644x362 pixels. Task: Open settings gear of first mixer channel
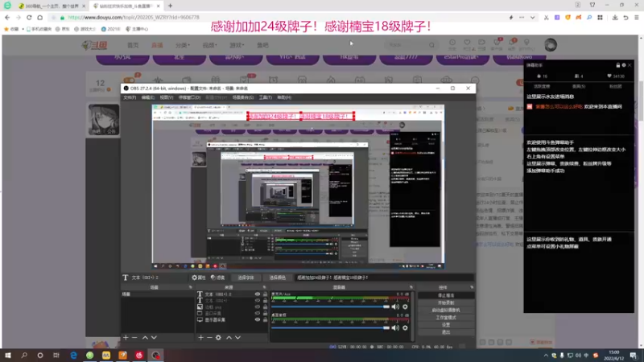405,306
